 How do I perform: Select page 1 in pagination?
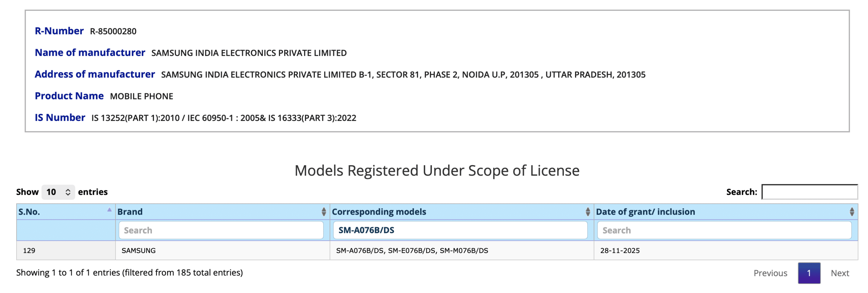pos(809,273)
